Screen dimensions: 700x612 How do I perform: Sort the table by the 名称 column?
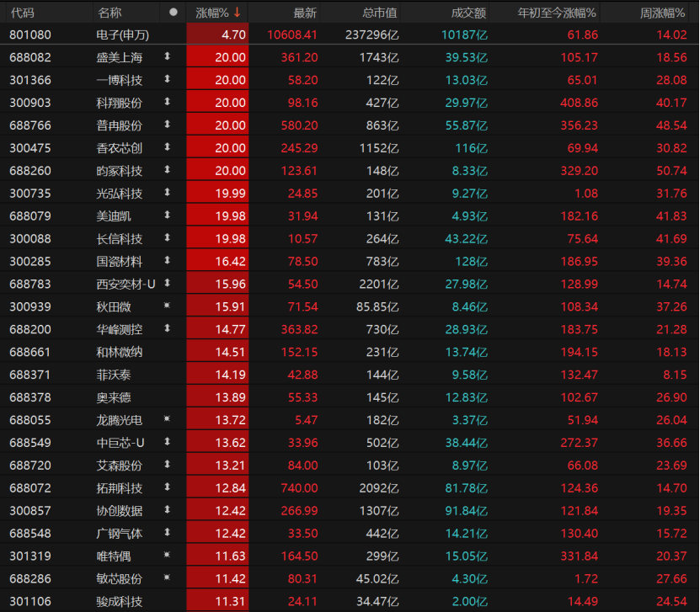coord(110,13)
